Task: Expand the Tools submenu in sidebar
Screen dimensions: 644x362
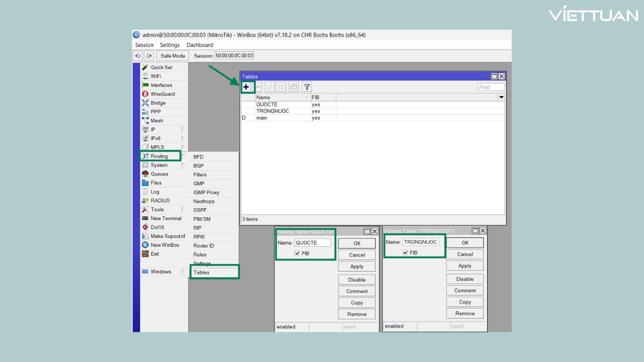Action: [x=157, y=210]
